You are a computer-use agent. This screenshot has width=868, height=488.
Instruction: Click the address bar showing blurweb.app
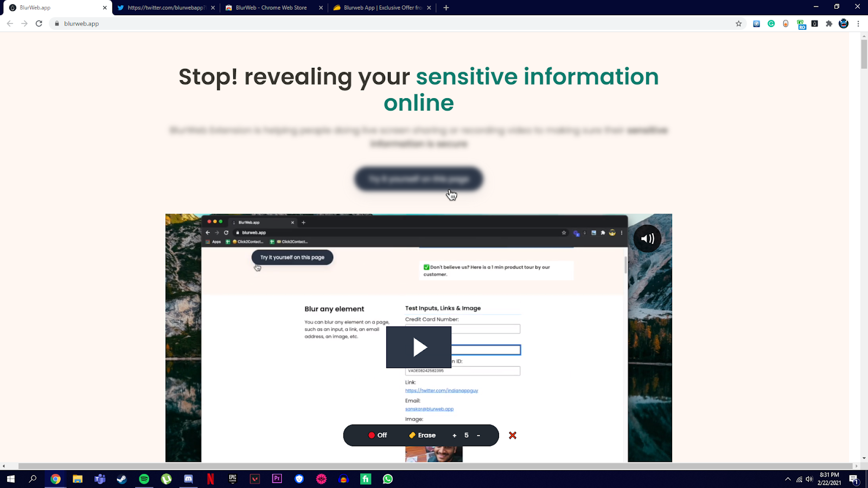(x=397, y=23)
